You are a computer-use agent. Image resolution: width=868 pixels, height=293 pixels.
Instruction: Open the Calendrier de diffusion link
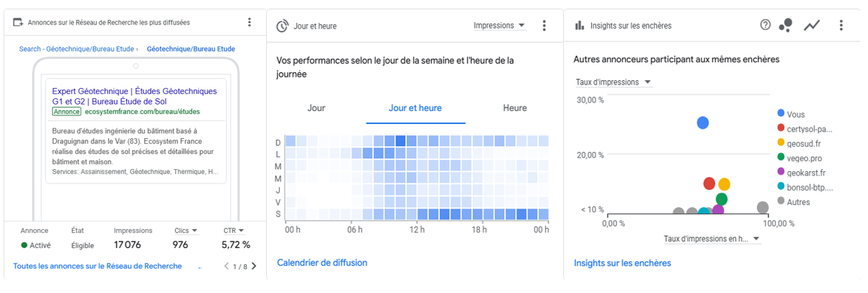pyautogui.click(x=322, y=263)
